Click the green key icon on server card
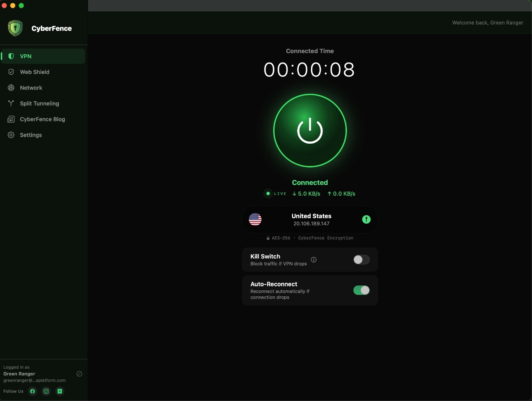Viewport: 532px width, 401px height. pyautogui.click(x=366, y=219)
